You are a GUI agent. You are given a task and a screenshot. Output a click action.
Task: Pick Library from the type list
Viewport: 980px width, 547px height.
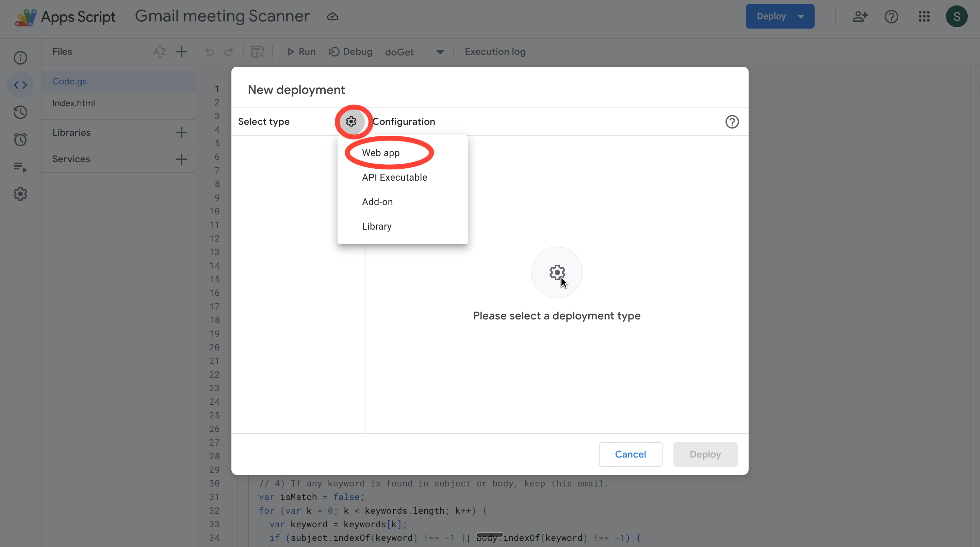[377, 226]
